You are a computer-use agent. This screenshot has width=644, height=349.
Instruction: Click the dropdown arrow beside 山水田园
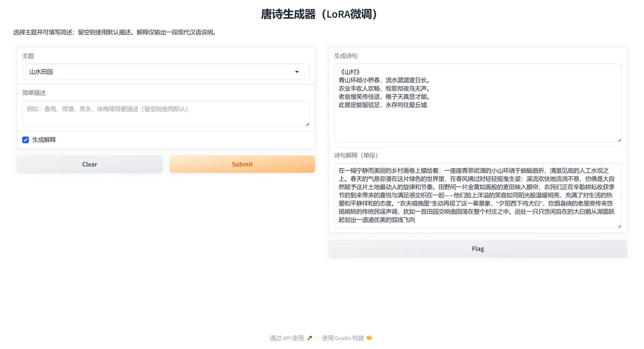pos(296,72)
